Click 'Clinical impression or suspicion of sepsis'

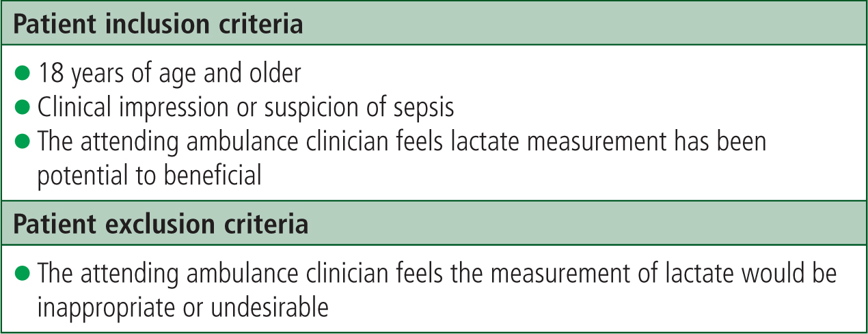[246, 109]
